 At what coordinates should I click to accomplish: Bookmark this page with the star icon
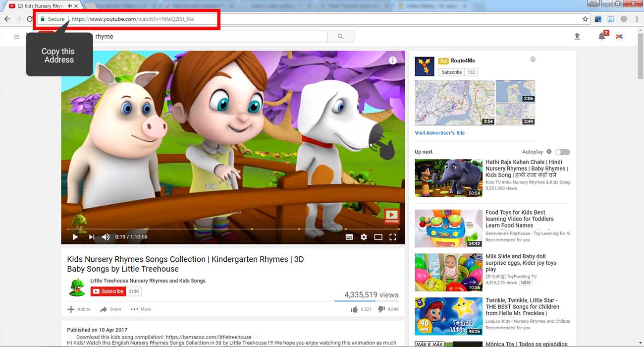coord(585,19)
